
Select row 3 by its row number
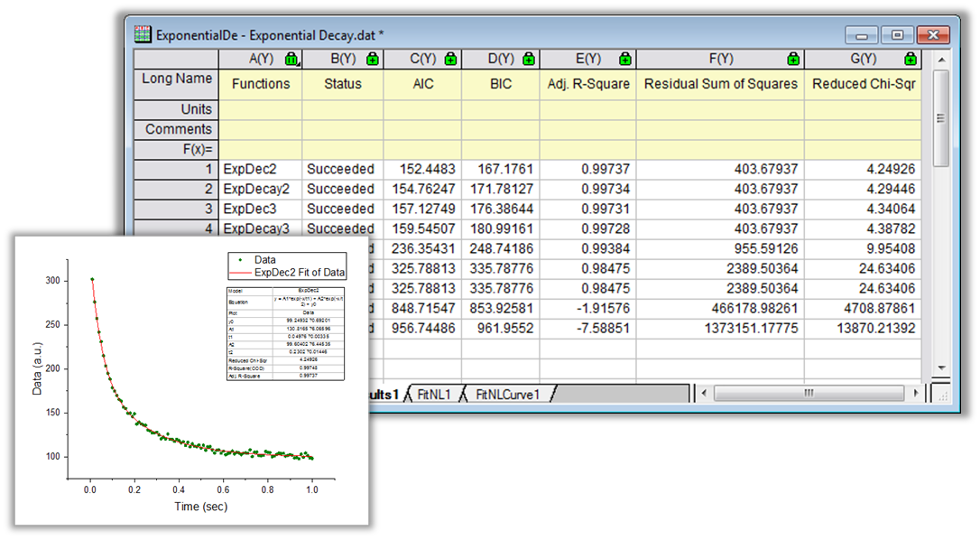pyautogui.click(x=208, y=209)
